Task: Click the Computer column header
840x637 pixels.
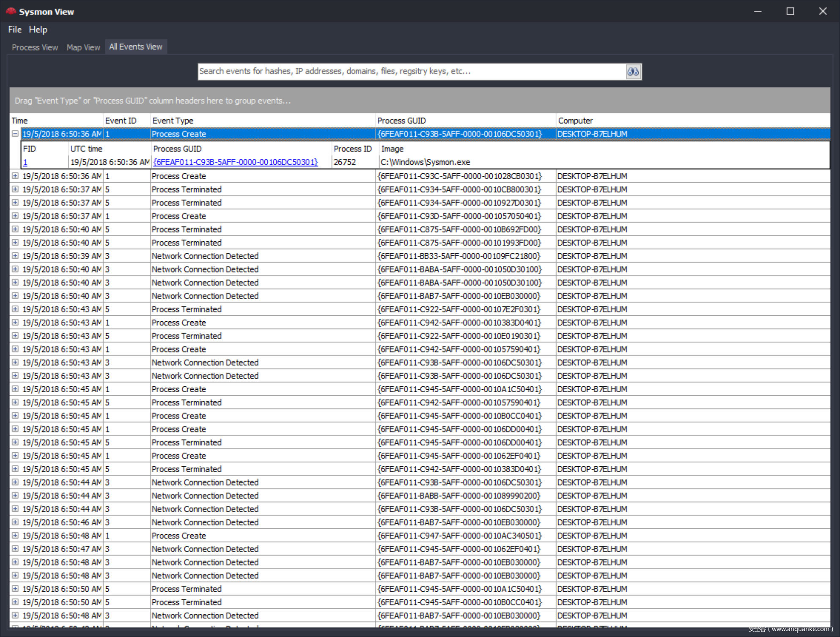Action: click(575, 120)
